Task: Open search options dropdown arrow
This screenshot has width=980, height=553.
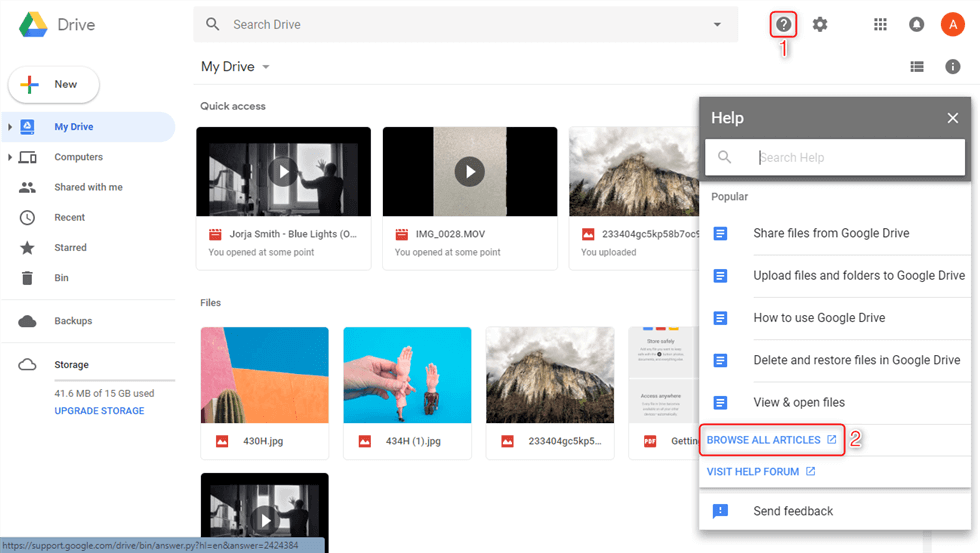Action: pyautogui.click(x=717, y=24)
